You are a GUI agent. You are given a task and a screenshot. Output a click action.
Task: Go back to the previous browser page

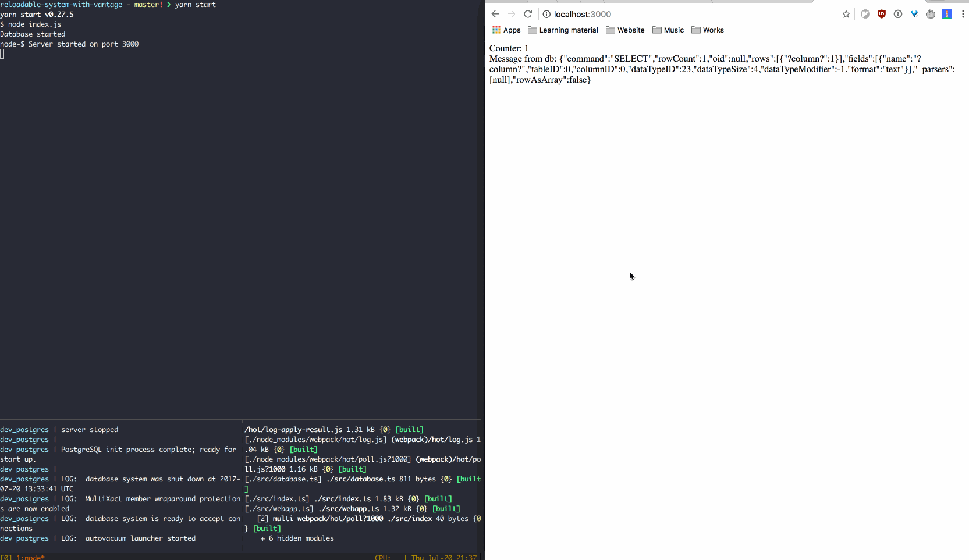[x=495, y=14]
